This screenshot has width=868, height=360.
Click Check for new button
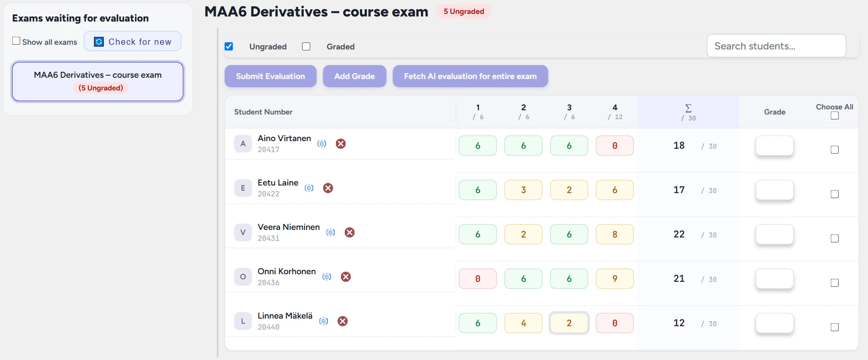[132, 41]
